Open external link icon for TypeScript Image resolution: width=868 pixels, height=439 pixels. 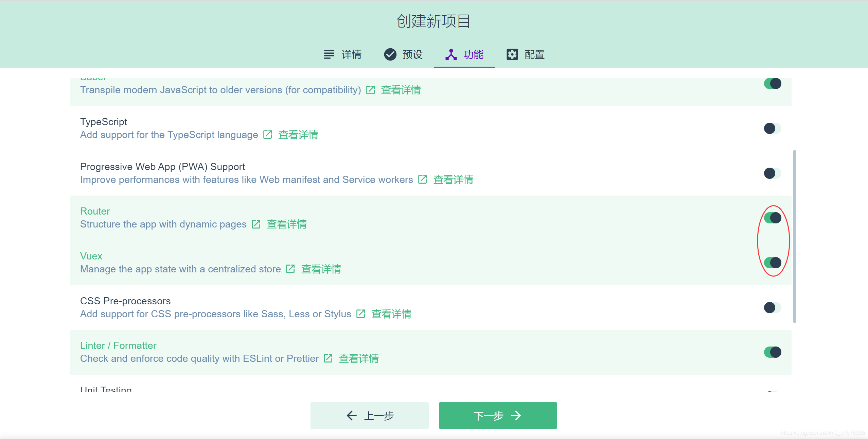pyautogui.click(x=267, y=135)
